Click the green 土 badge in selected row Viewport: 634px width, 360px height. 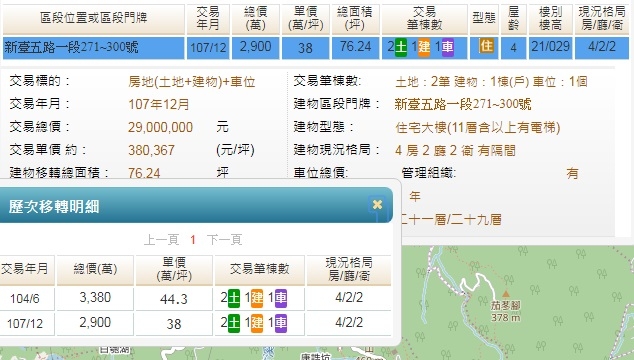point(401,47)
